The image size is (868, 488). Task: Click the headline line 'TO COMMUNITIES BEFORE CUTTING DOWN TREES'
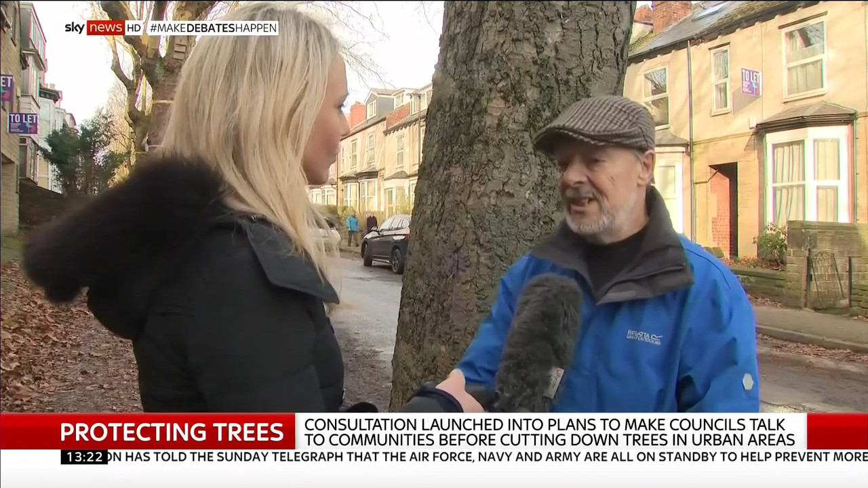(x=549, y=440)
